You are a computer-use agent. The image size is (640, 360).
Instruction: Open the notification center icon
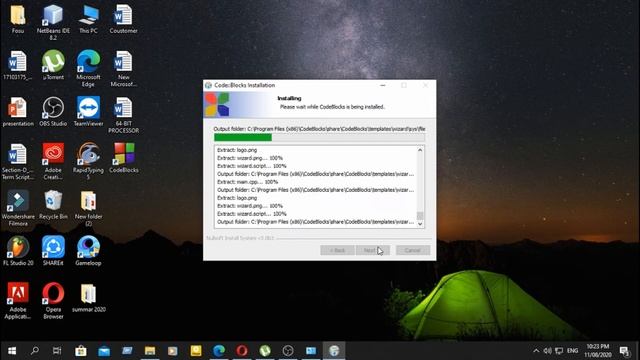click(624, 351)
